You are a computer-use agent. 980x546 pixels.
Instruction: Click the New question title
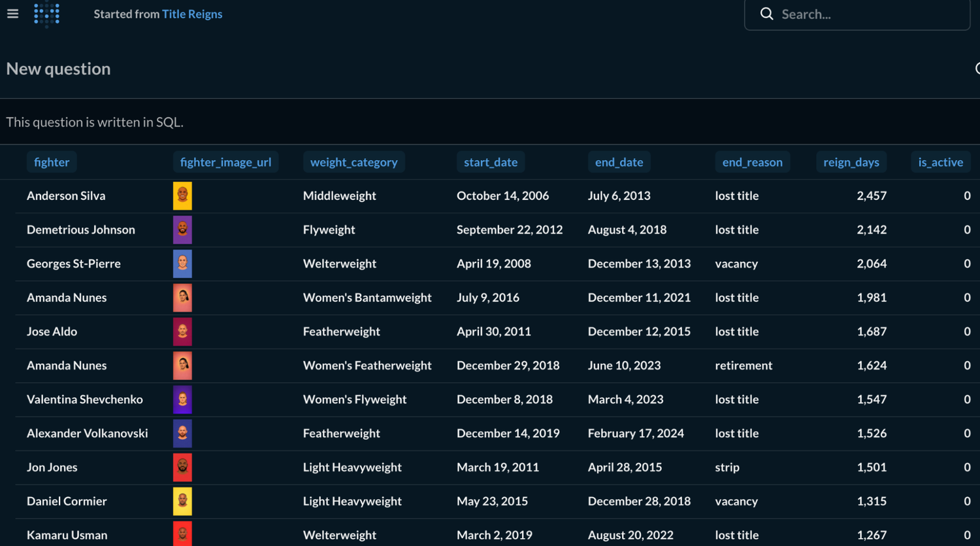pyautogui.click(x=58, y=69)
